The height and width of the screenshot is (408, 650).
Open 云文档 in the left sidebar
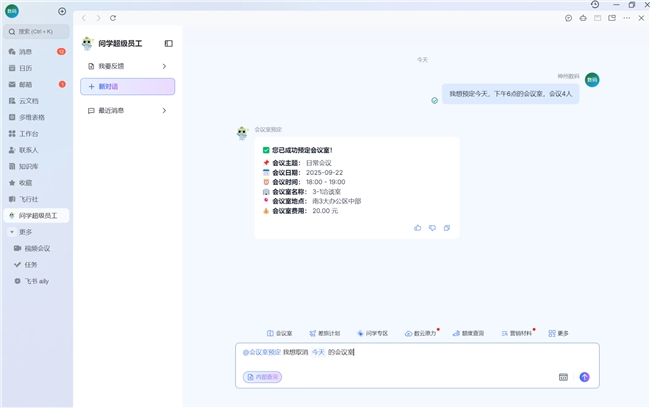[29, 101]
